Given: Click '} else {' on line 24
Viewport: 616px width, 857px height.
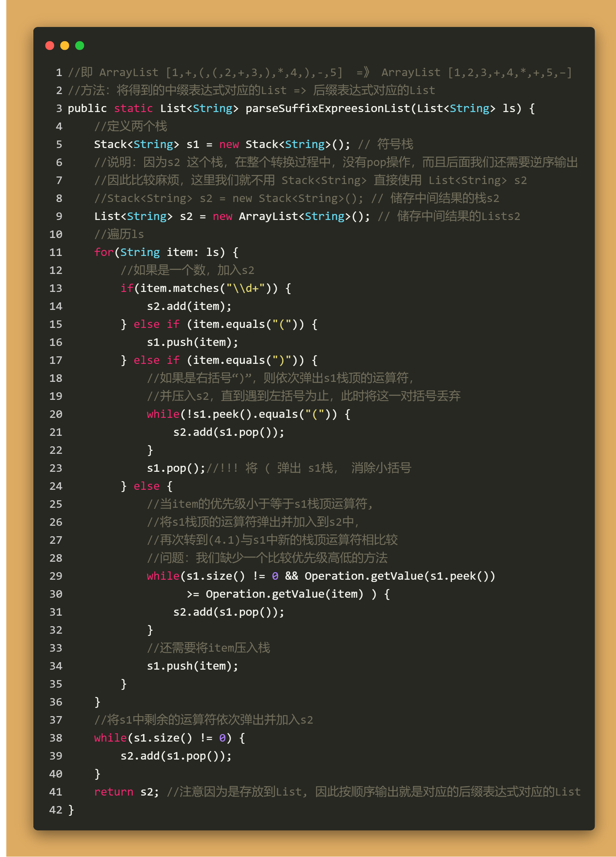Looking at the screenshot, I should pyautogui.click(x=146, y=486).
